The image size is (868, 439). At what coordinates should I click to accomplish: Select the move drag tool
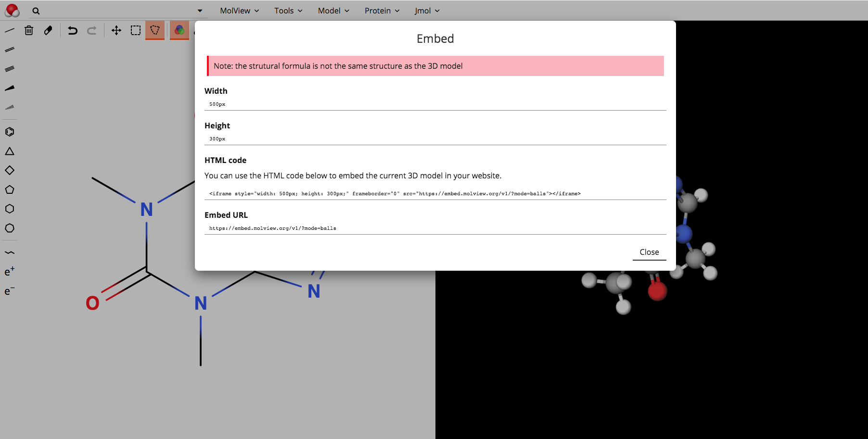point(116,30)
